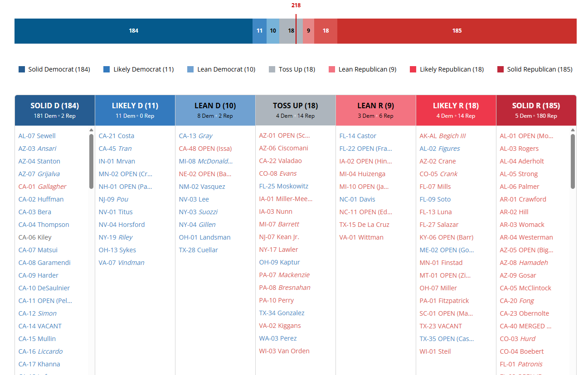Click the Likely Republican legend swatch
Image resolution: width=588 pixels, height=375 pixels.
click(413, 69)
